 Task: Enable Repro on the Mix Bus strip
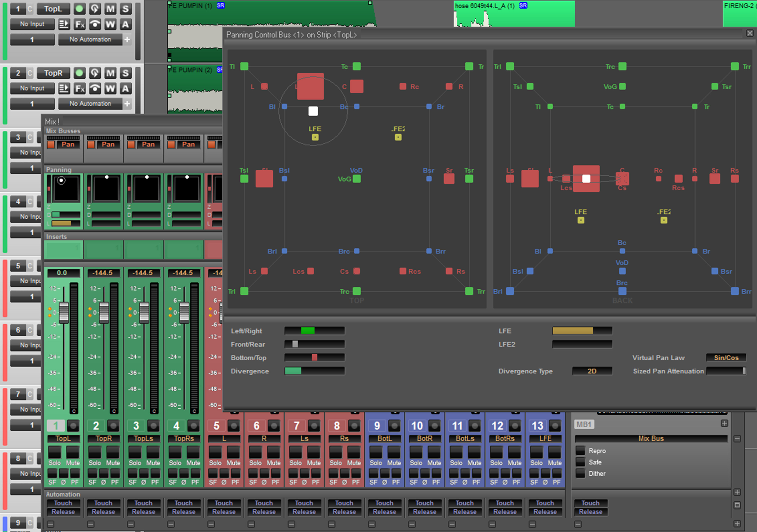[x=580, y=450]
